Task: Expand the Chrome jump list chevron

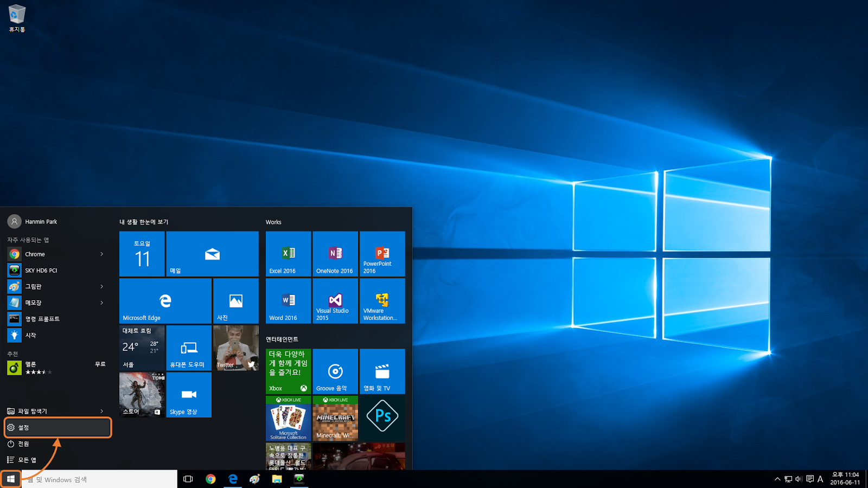Action: point(102,253)
